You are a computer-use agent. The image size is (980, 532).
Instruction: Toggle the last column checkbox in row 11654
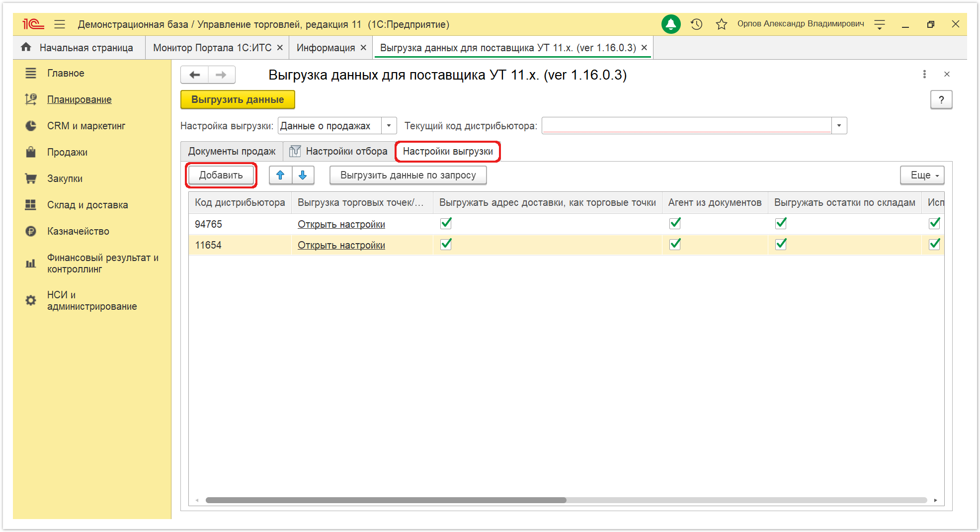tap(935, 244)
